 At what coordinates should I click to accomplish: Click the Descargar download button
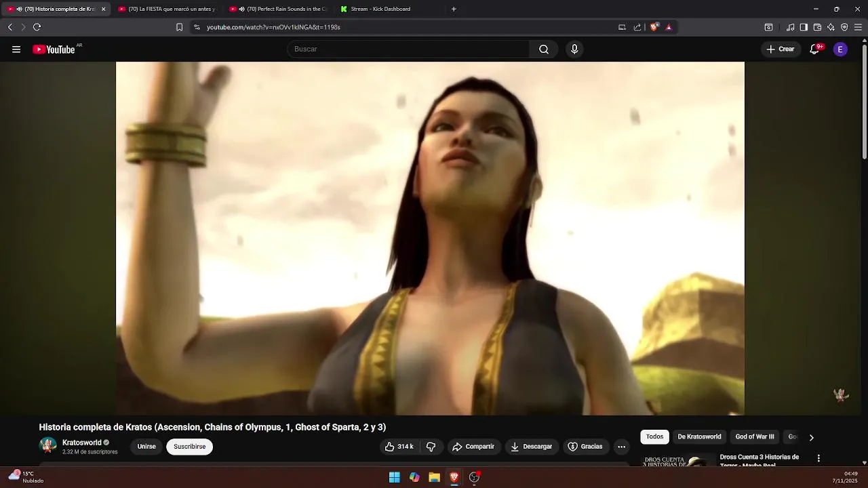tap(532, 447)
